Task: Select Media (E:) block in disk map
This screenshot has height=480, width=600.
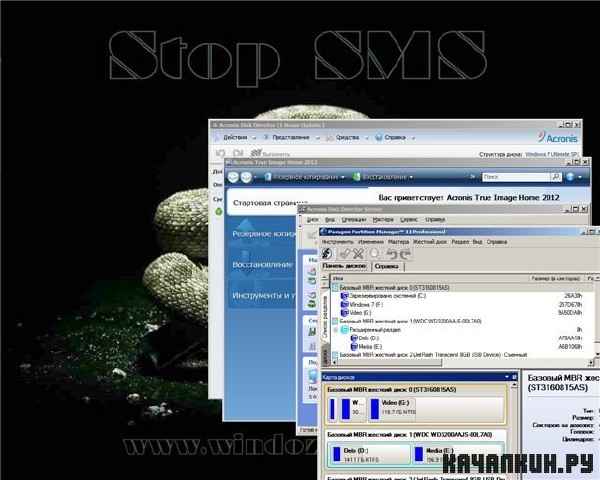Action: [457, 455]
